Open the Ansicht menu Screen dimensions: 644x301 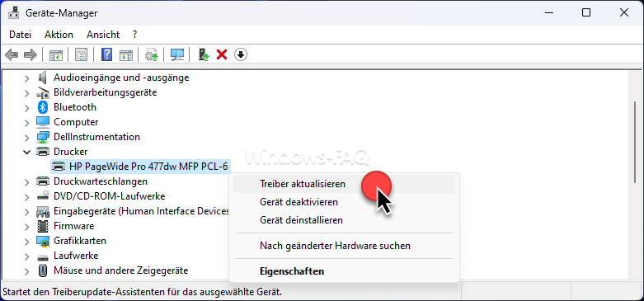click(103, 35)
